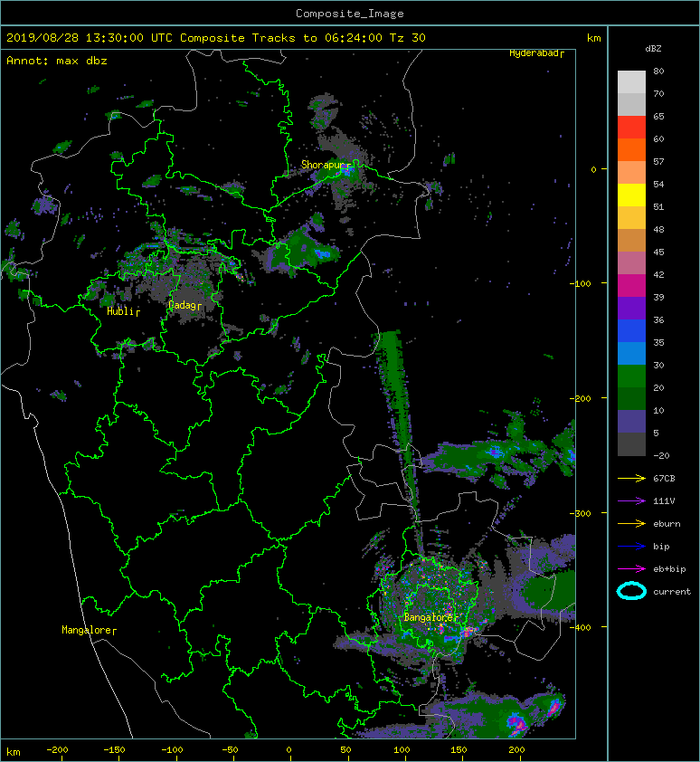Click the 67CB legend label text
This screenshot has width=700, height=762.
pos(664,479)
